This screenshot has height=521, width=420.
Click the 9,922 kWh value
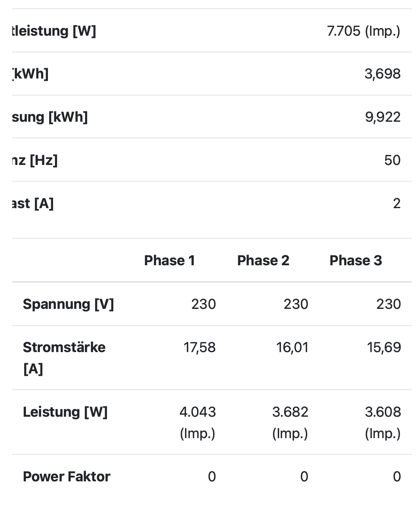click(x=383, y=117)
